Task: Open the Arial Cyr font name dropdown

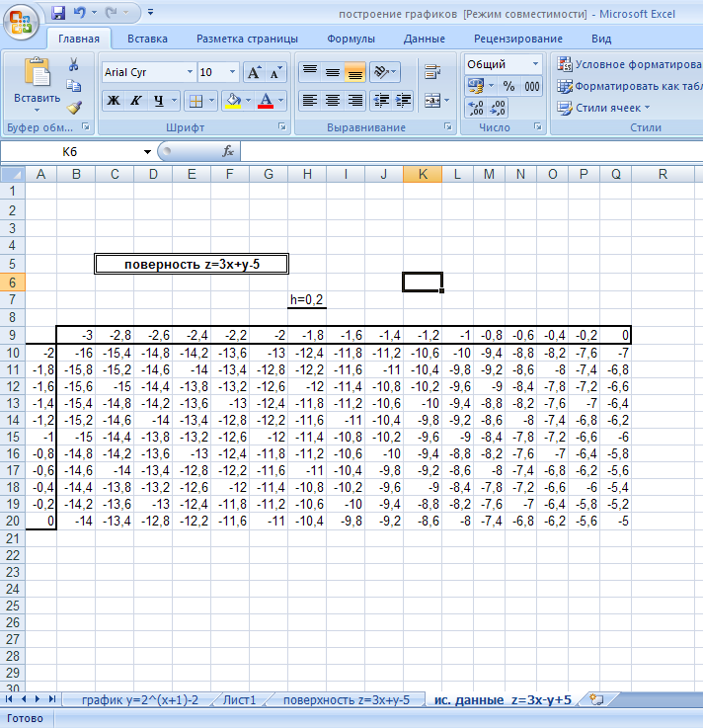Action: pos(190,72)
